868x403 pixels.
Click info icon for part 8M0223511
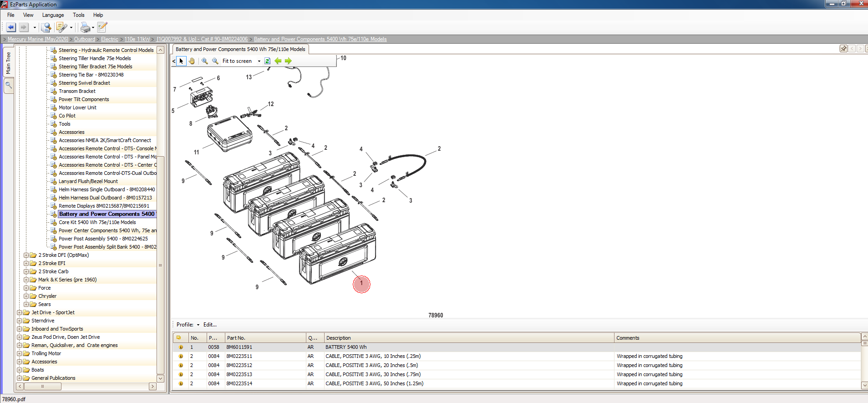coord(181,356)
